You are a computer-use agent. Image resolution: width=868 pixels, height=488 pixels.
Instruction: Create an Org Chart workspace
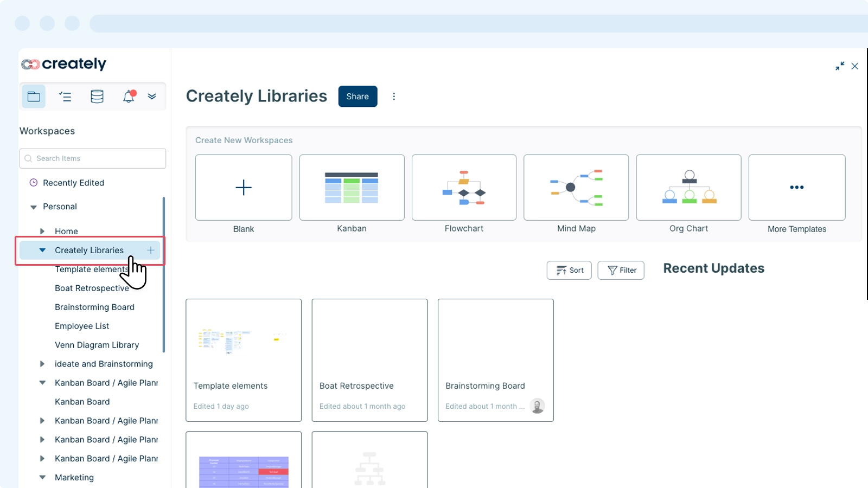(x=688, y=188)
